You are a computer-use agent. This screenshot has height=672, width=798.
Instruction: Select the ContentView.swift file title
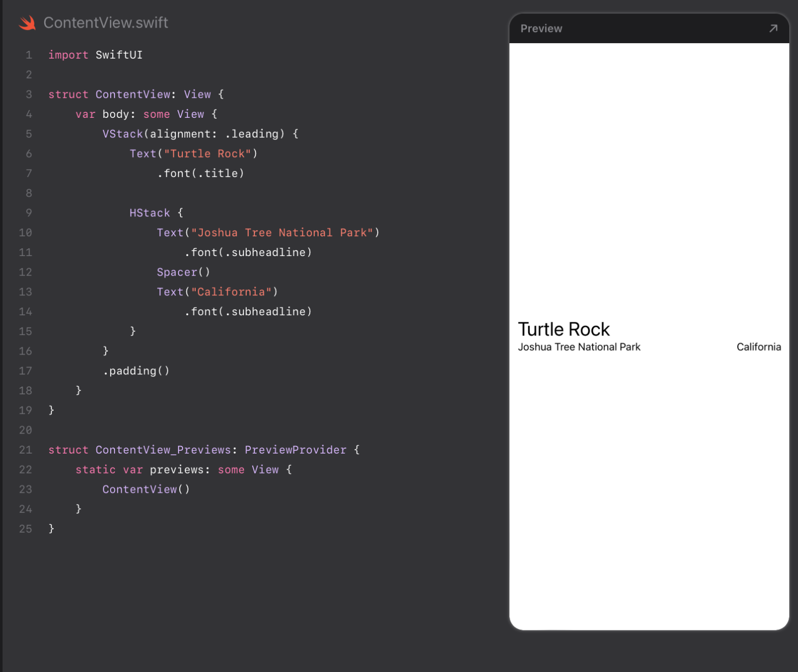coord(106,23)
